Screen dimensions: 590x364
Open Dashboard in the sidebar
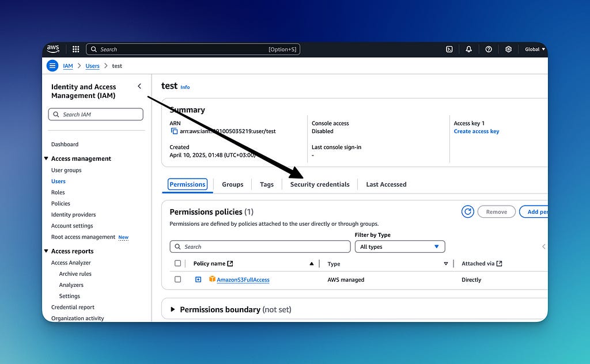coord(65,145)
